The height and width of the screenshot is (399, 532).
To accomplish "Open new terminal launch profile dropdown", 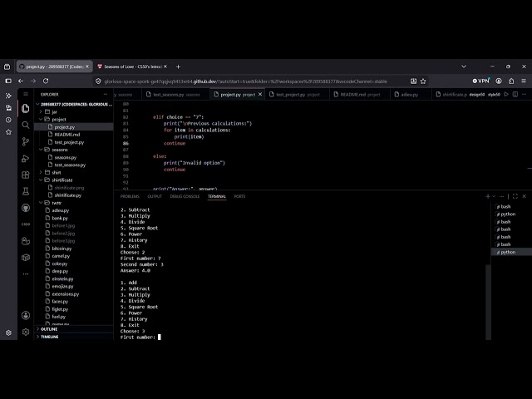I will click(494, 196).
